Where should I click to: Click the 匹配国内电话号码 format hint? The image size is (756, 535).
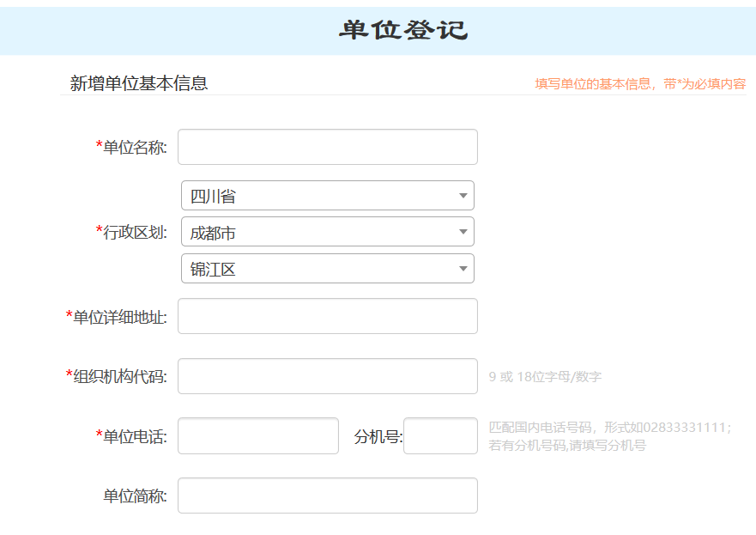click(609, 428)
